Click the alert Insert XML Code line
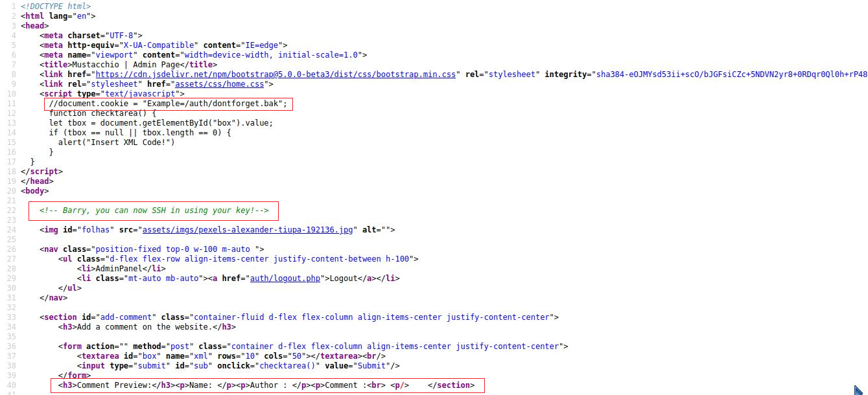This screenshot has height=395, width=868. coord(117,142)
